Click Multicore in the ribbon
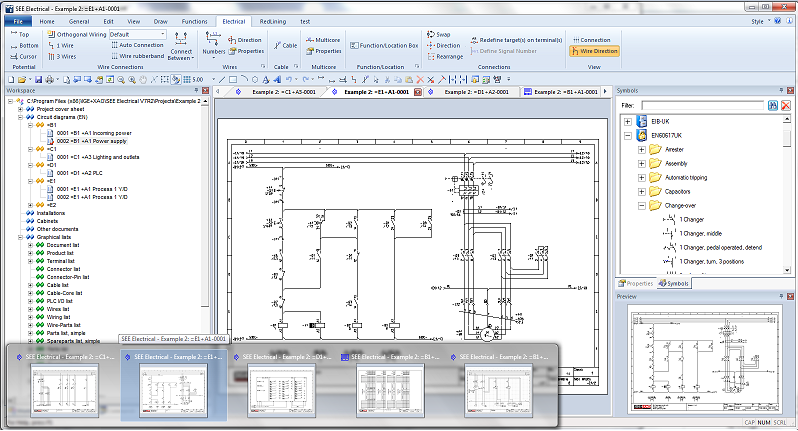 (323, 40)
